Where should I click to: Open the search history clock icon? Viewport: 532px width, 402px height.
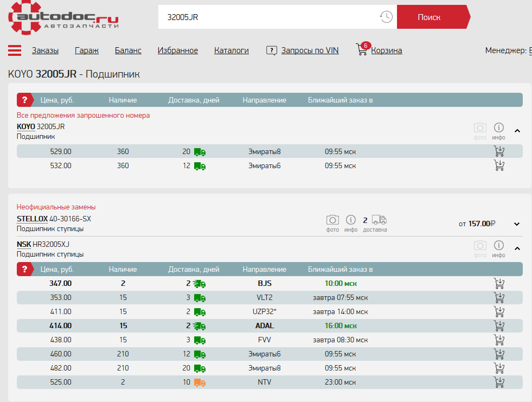pos(386,17)
